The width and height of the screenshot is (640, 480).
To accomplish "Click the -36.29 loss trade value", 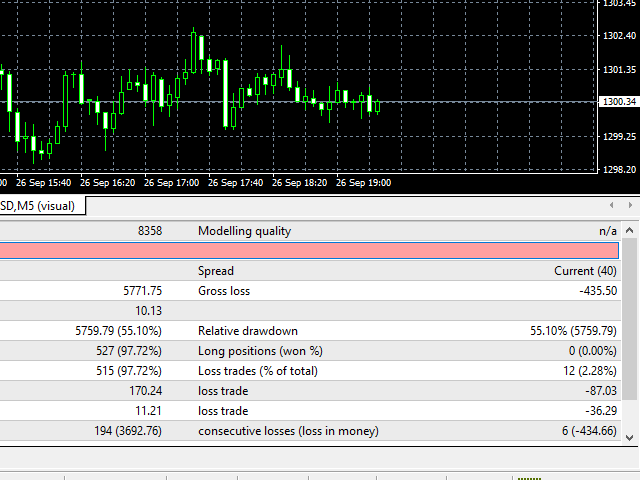I will pos(601,411).
